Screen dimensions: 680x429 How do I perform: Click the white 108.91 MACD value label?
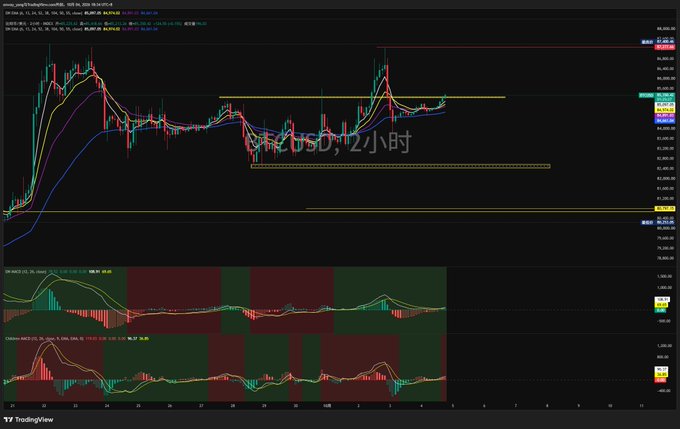click(662, 300)
